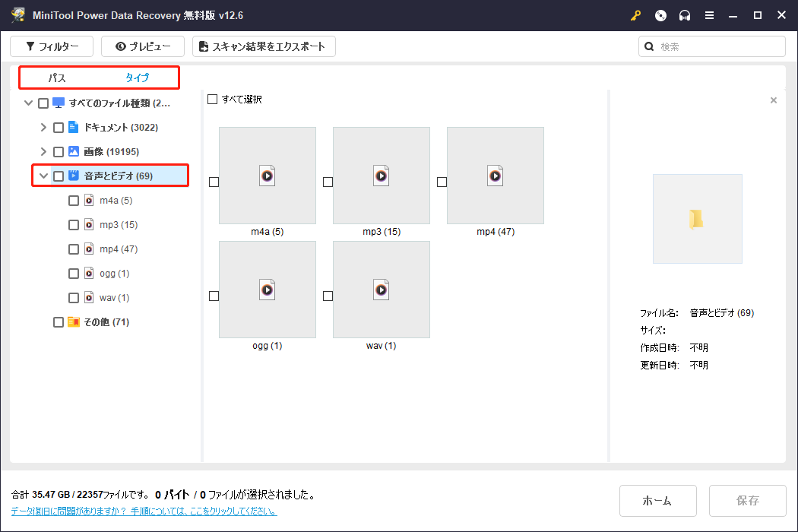Screen dimensions: 798x532
Task: Switch to the タイプ tab
Action: 138,78
